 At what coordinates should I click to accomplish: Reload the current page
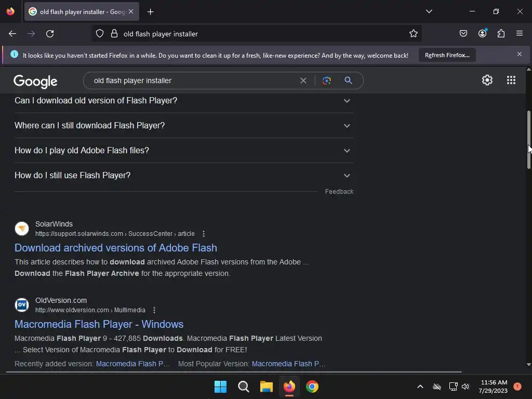tap(50, 34)
